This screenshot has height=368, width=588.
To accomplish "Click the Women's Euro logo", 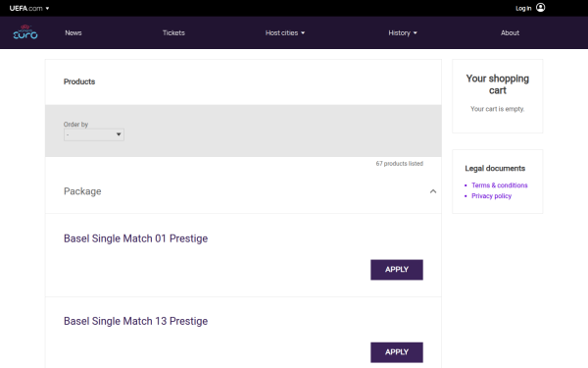I will click(x=25, y=32).
